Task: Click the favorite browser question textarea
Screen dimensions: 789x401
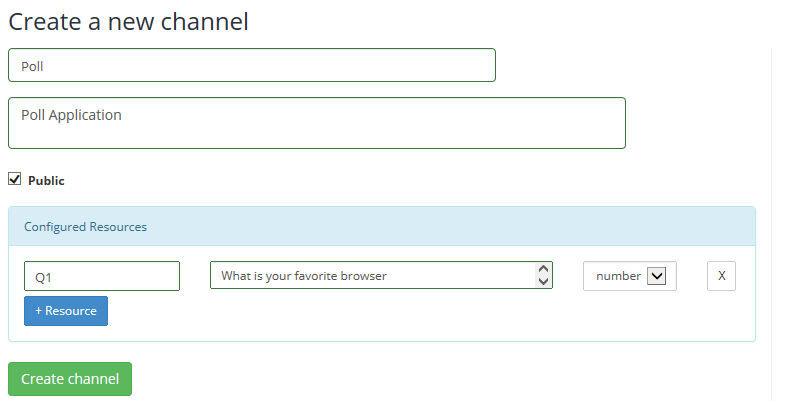Action: 370,275
